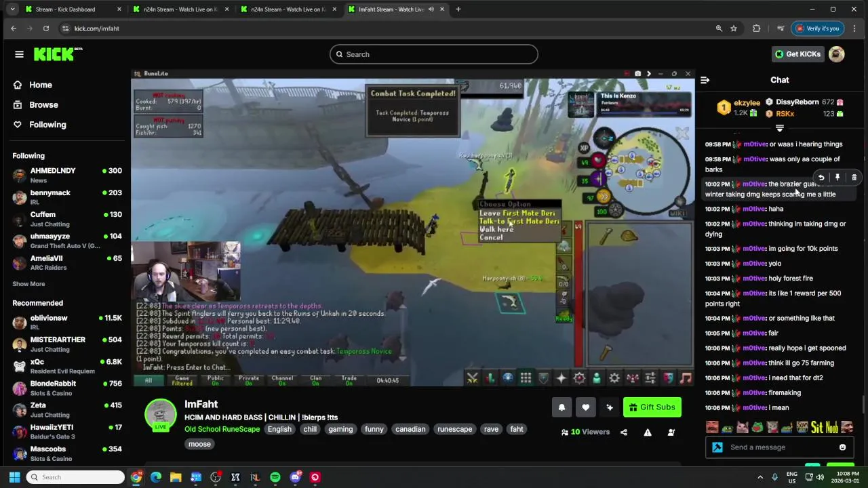Show hidden system tray icons
This screenshot has height=488, width=868.
click(760, 477)
